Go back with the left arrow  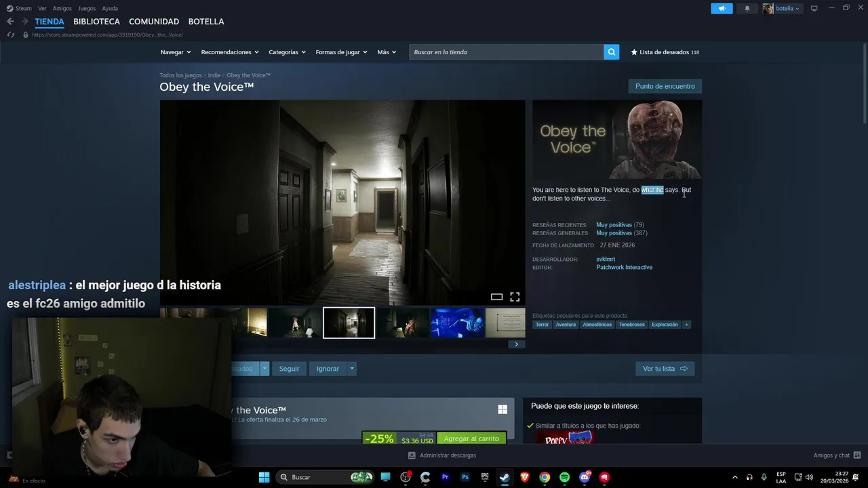click(x=10, y=22)
